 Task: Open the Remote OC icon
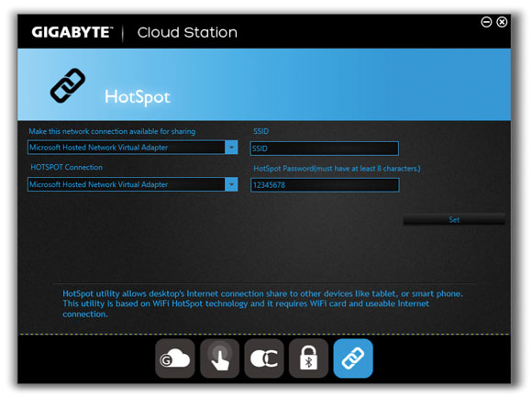[264, 358]
